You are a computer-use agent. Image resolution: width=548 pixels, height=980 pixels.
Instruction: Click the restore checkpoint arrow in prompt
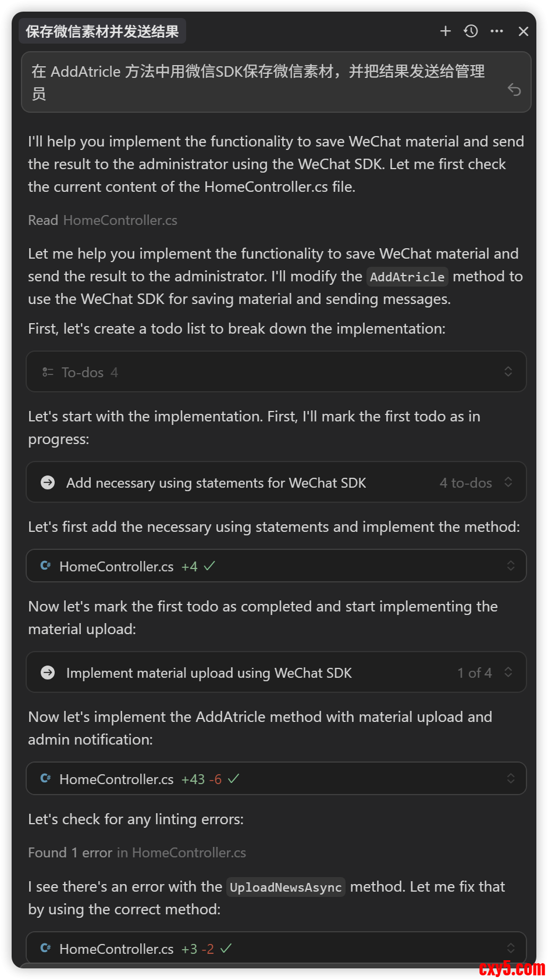click(514, 90)
